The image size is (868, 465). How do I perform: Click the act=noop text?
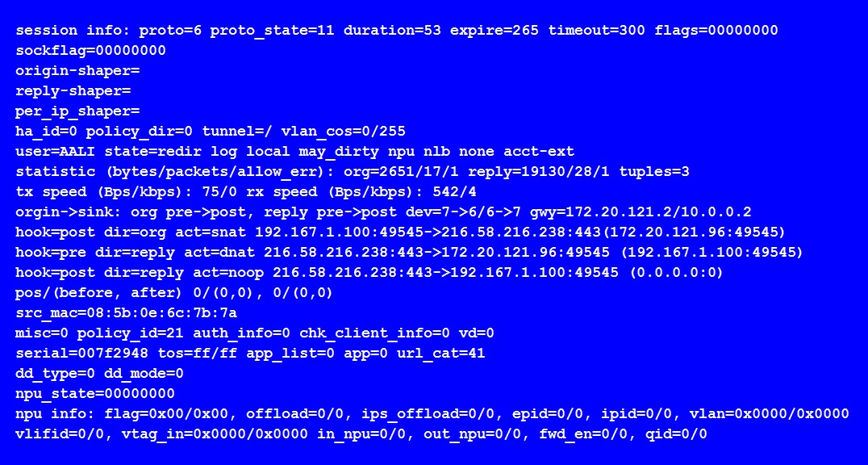coord(228,273)
